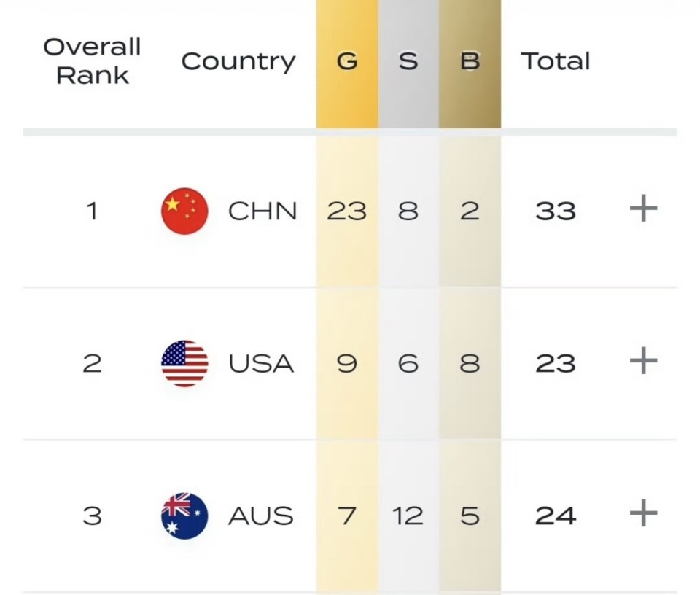Click the Overall Rank header

point(93,61)
